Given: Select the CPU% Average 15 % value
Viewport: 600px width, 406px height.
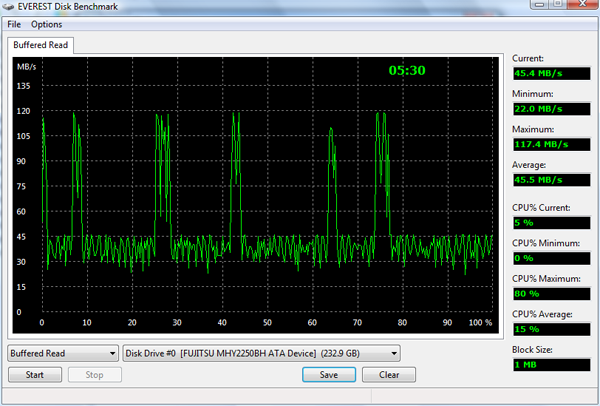Looking at the screenshot, I should pos(551,329).
